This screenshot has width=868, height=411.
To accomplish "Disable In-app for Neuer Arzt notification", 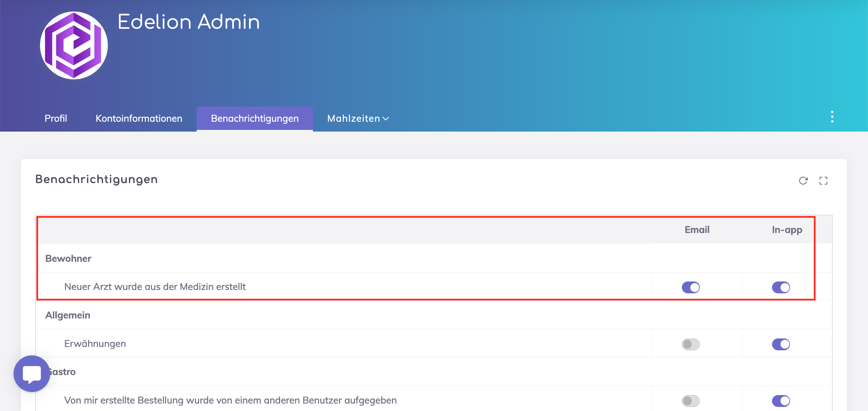I will (781, 287).
